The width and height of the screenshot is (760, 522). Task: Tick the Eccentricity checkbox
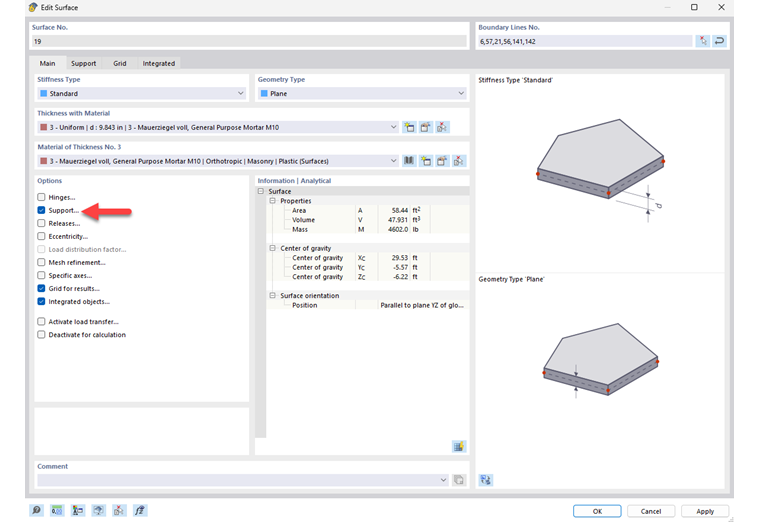[x=41, y=237]
